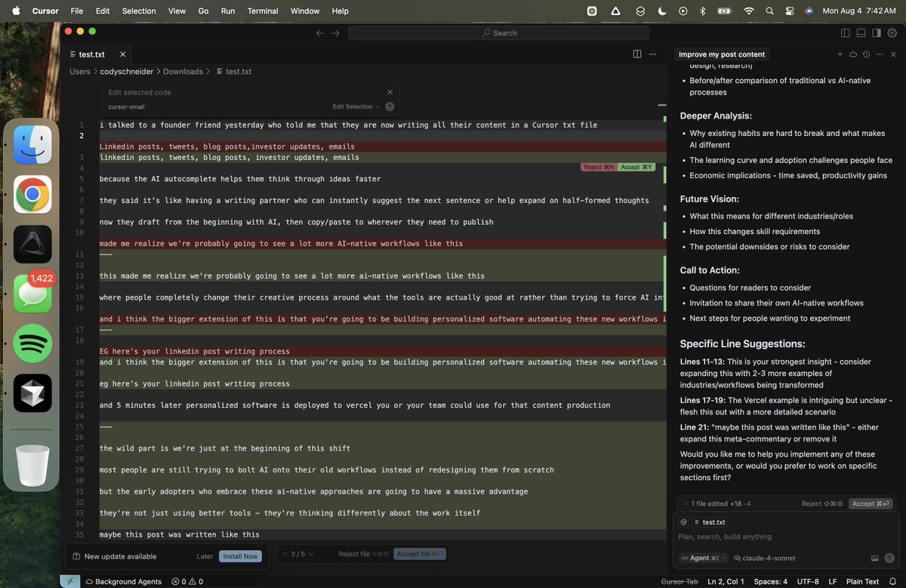Click the chat input field

785,537
